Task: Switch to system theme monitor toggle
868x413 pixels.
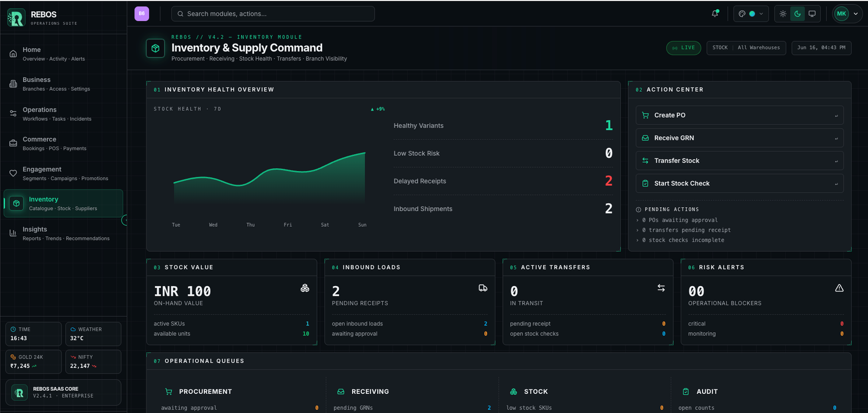Action: (812, 14)
